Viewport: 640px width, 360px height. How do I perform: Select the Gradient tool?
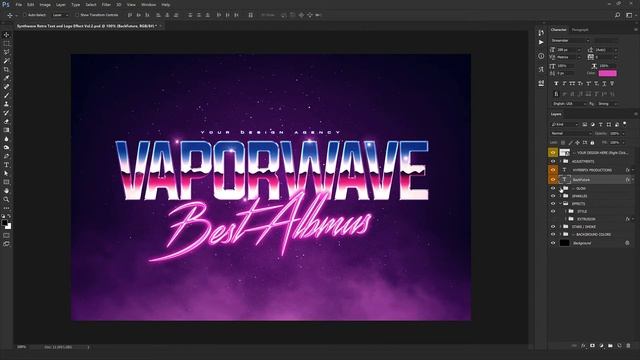click(7, 130)
